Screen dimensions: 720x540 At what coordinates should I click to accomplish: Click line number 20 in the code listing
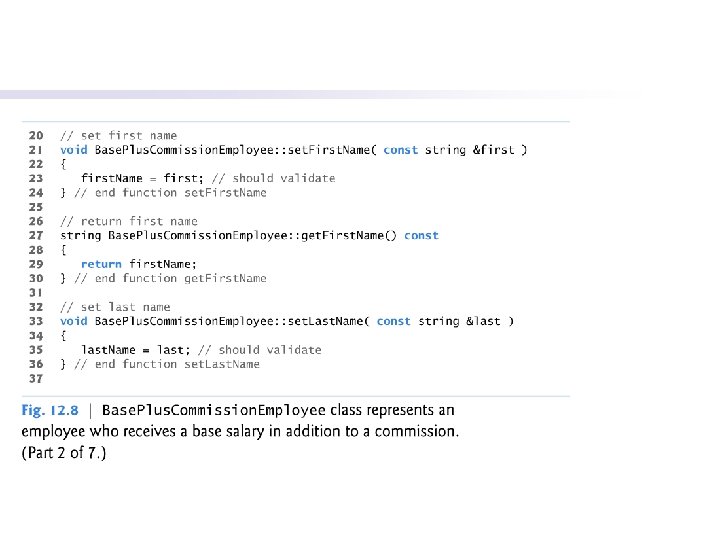(x=35, y=135)
